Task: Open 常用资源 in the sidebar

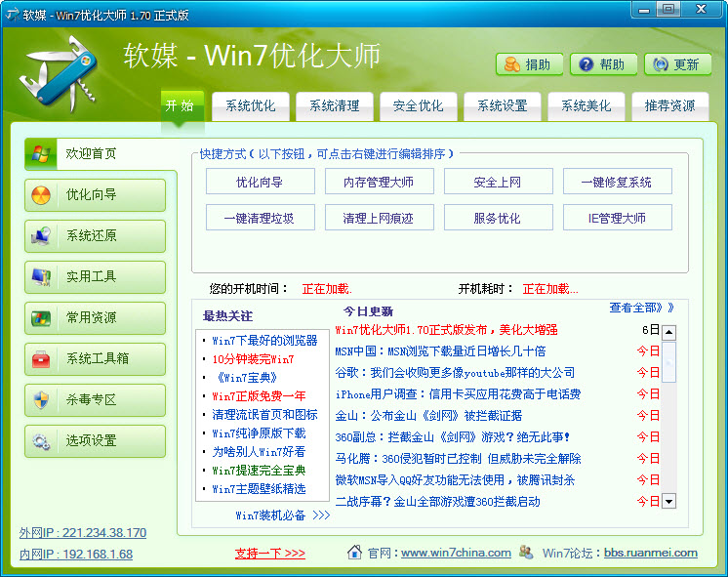Action: [96, 318]
